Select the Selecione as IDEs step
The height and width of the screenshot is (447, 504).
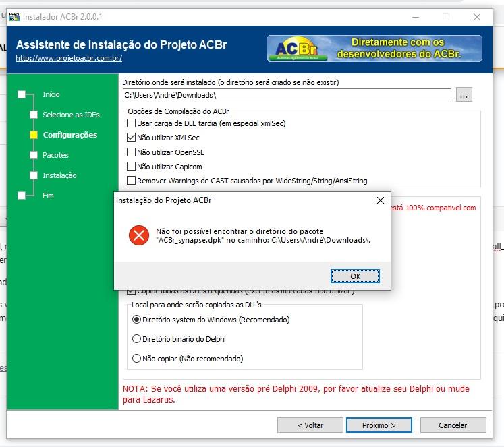[x=71, y=115]
